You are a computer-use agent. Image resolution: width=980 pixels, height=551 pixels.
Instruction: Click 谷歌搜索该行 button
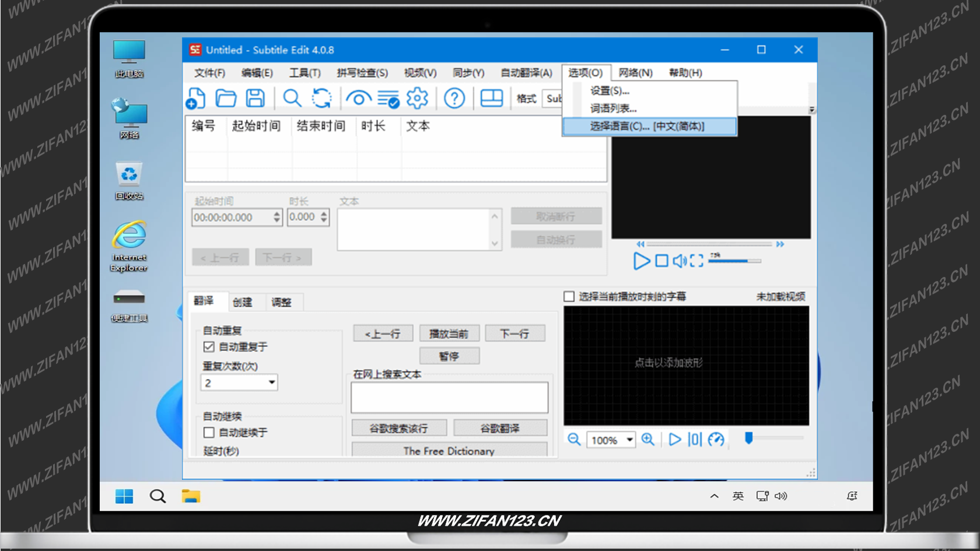pyautogui.click(x=399, y=429)
